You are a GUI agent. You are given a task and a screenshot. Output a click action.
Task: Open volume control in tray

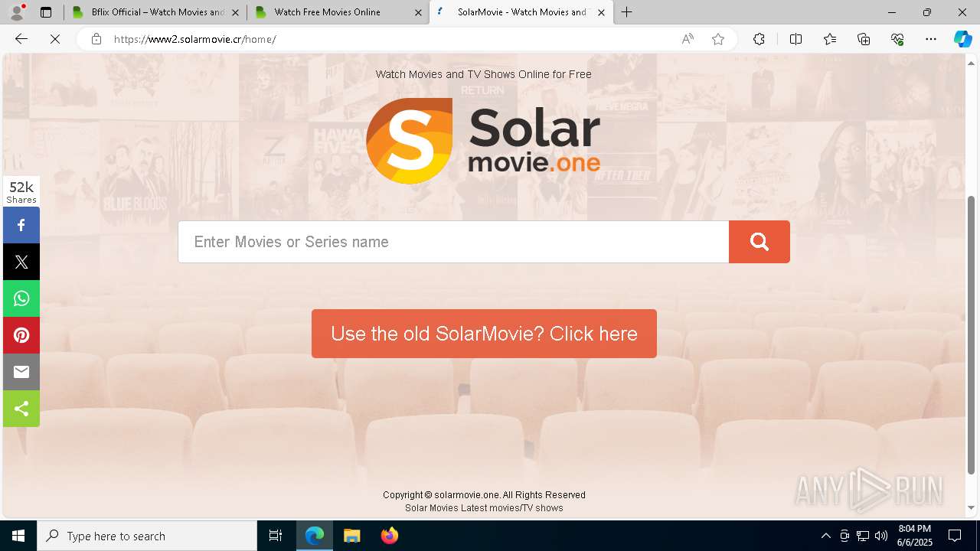click(881, 536)
